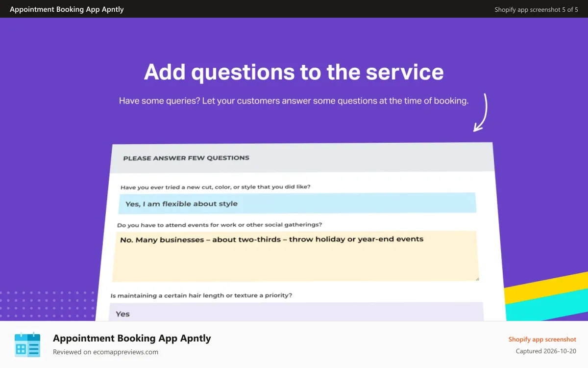Click the textarea starting 'No. Many businesses'
The width and height of the screenshot is (588, 368).
(x=295, y=256)
